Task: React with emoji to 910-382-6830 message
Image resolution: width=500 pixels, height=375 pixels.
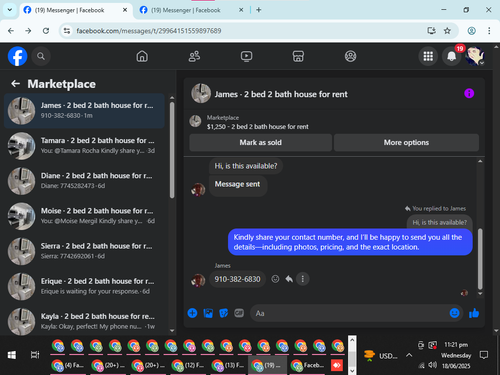Action: (275, 279)
